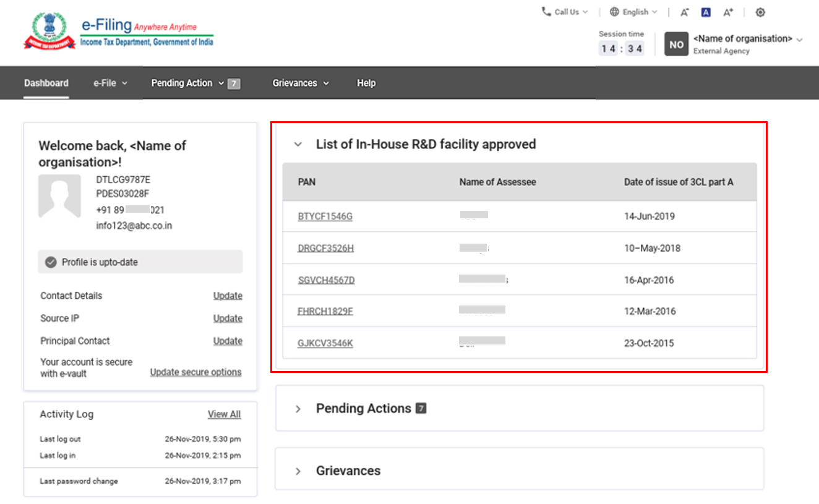
Task: Expand the Pending Actions section
Action: [x=298, y=409]
